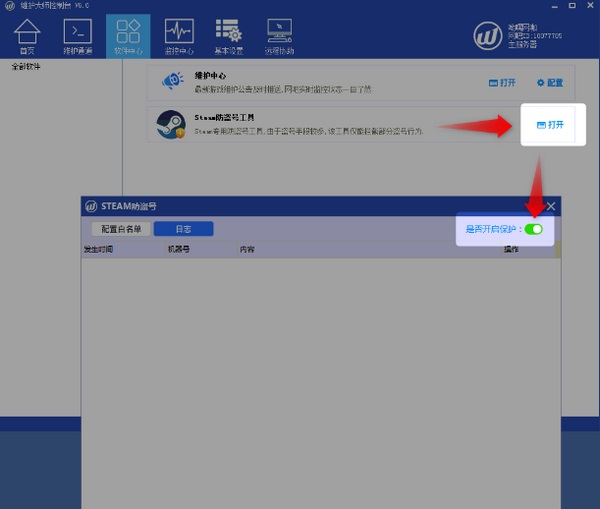The height and width of the screenshot is (509, 600).
Task: Switch to the 日志 log tab
Action: (183, 229)
